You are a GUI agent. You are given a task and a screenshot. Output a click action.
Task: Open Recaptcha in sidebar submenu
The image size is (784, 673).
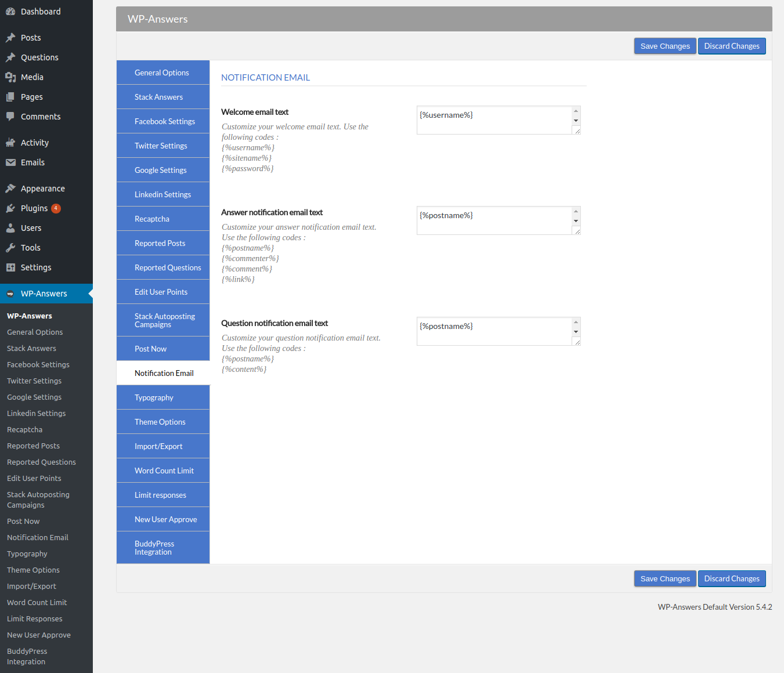pyautogui.click(x=24, y=430)
